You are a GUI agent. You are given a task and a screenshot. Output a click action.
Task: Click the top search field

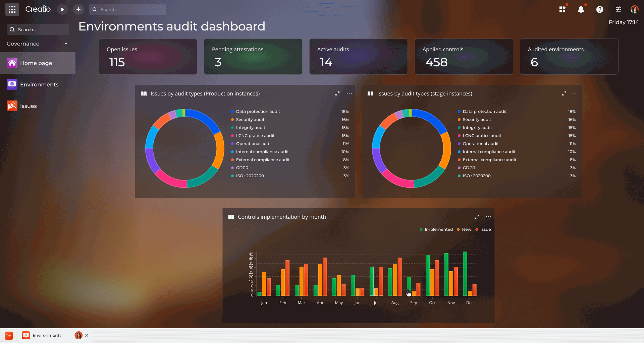click(127, 9)
